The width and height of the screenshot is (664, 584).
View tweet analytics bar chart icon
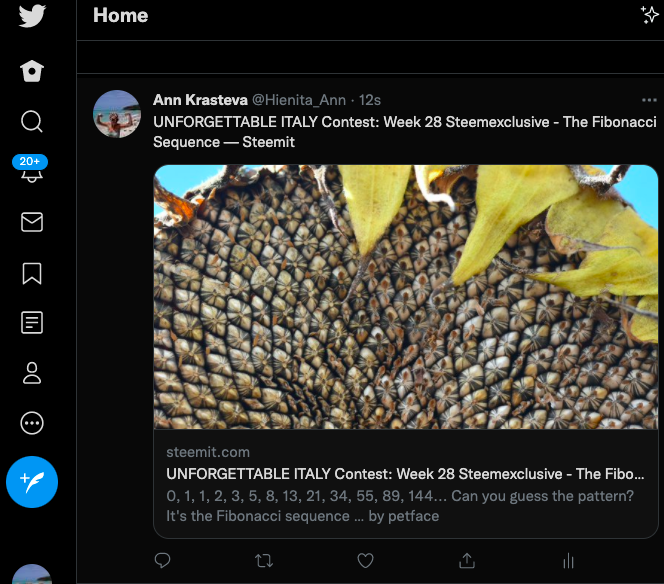568,561
